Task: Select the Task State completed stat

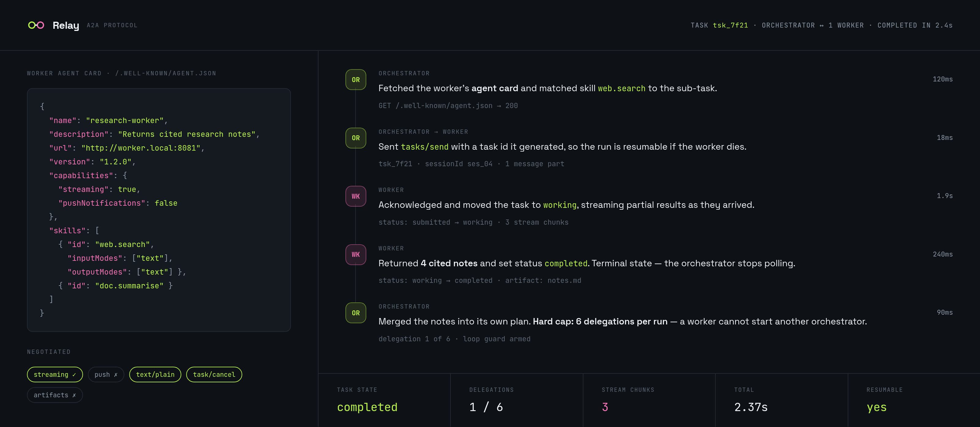Action: pyautogui.click(x=384, y=400)
